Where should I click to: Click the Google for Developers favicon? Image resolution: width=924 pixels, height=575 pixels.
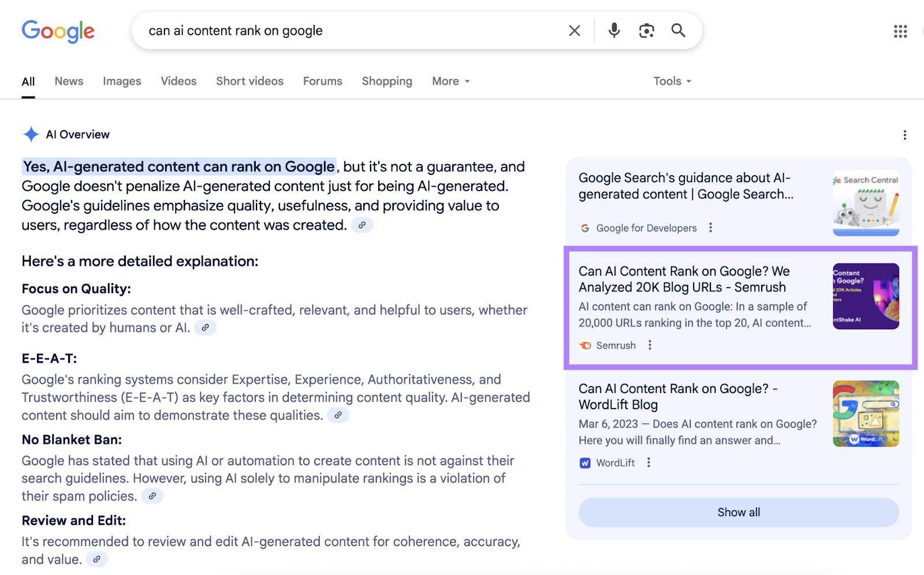click(x=584, y=228)
